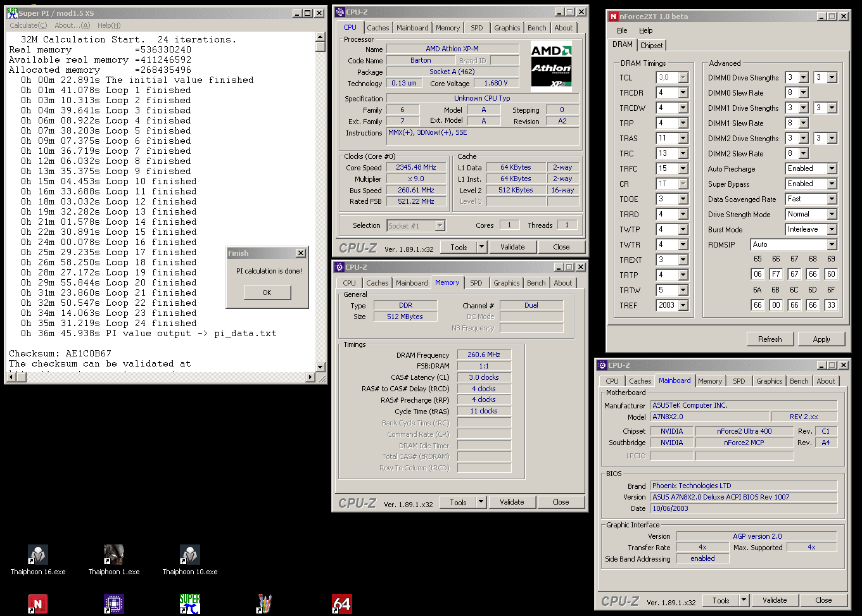Open the ROMSIP Auto dropdown

[832, 244]
